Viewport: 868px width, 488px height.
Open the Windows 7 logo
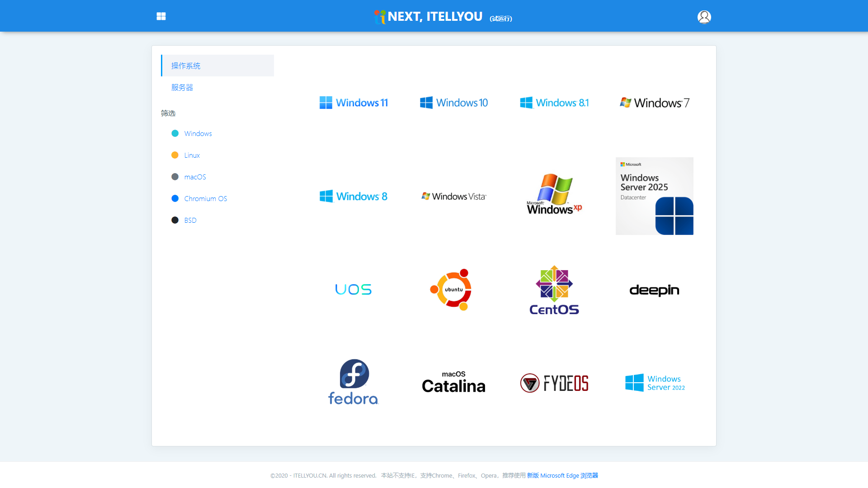tap(655, 103)
